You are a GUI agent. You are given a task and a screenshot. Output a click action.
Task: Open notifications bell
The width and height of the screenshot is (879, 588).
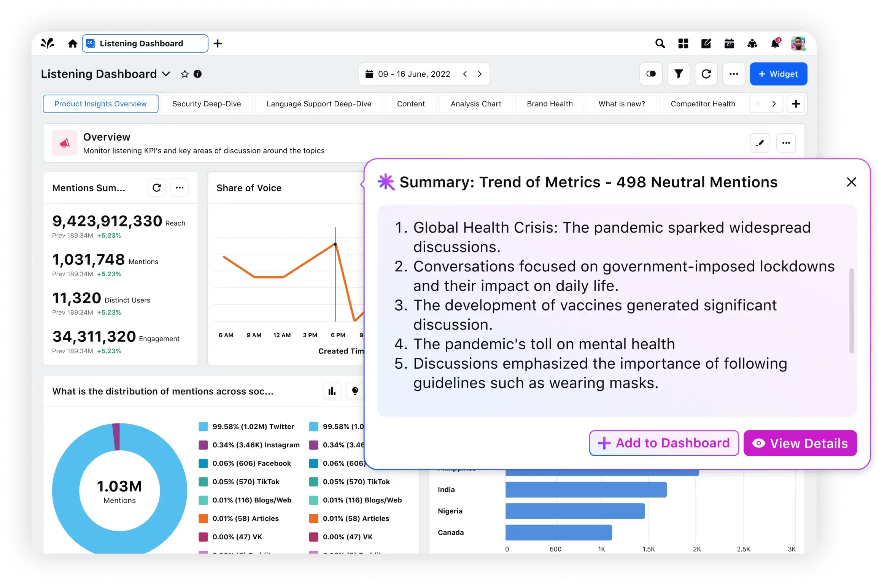click(x=775, y=44)
